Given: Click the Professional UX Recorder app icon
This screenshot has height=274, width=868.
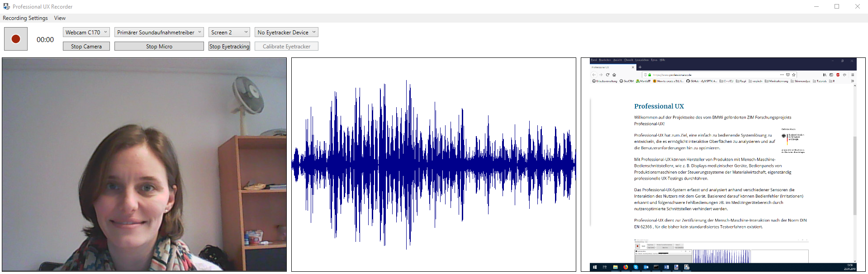Looking at the screenshot, I should pos(6,6).
